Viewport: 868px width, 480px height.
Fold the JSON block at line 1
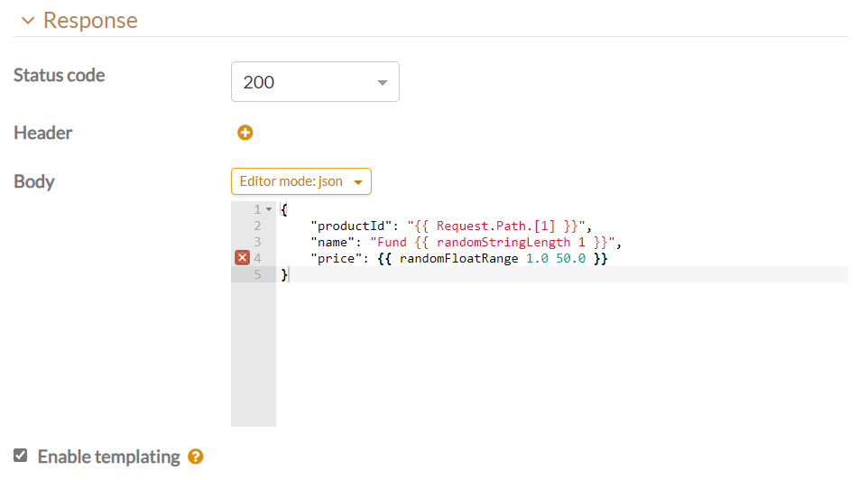[x=269, y=209]
